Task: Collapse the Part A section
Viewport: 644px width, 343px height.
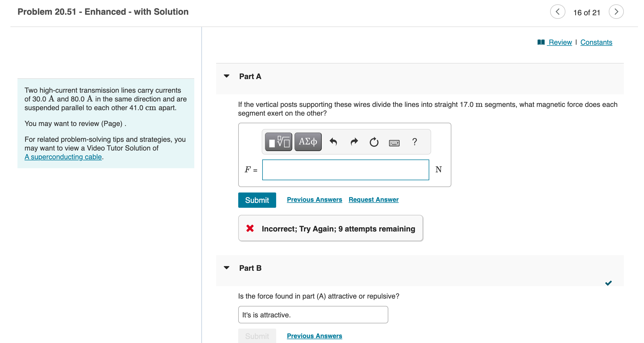Action: [226, 76]
